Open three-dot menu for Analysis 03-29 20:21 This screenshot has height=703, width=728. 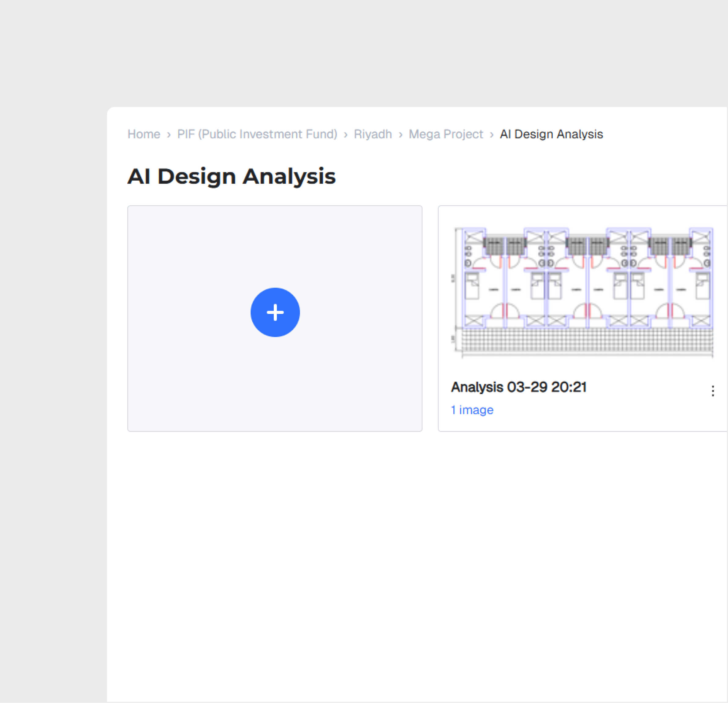[712, 391]
